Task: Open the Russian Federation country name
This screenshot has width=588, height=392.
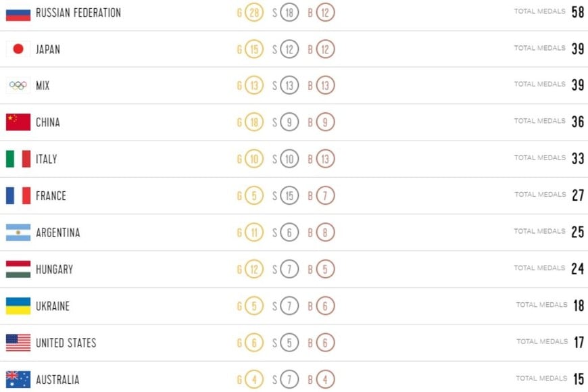Action: [x=78, y=13]
